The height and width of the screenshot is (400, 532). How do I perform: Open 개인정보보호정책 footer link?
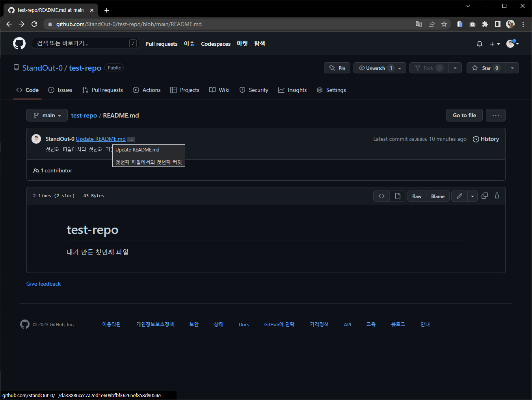point(155,324)
